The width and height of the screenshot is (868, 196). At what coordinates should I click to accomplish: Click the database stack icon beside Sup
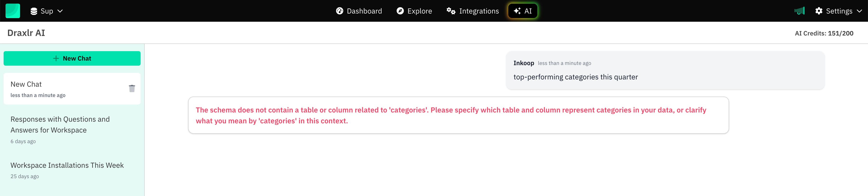34,11
